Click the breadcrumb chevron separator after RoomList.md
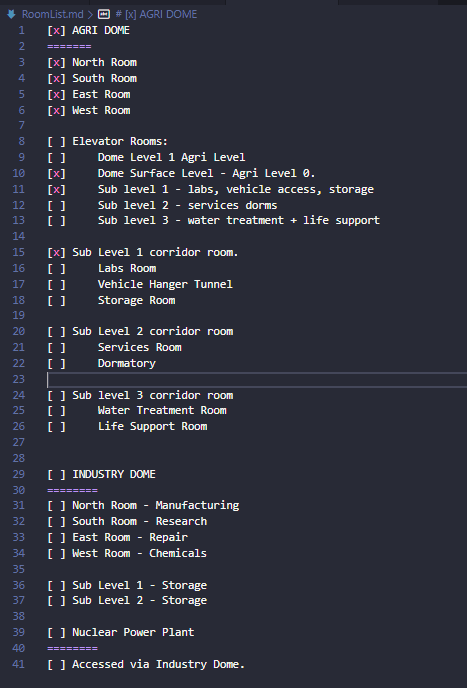 90,14
